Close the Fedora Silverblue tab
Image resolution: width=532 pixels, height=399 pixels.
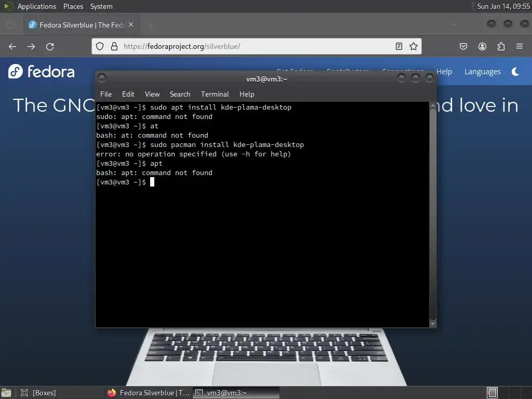click(x=131, y=25)
